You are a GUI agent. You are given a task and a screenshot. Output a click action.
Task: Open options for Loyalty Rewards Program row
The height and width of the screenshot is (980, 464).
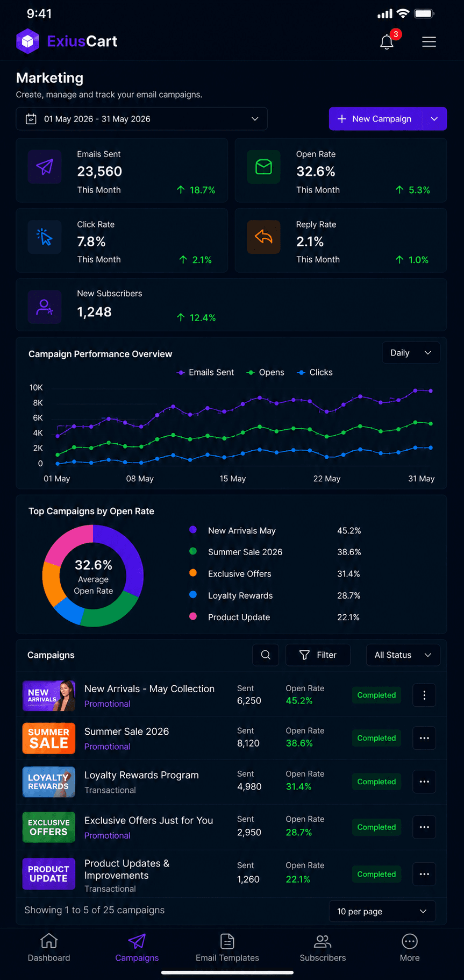click(424, 782)
